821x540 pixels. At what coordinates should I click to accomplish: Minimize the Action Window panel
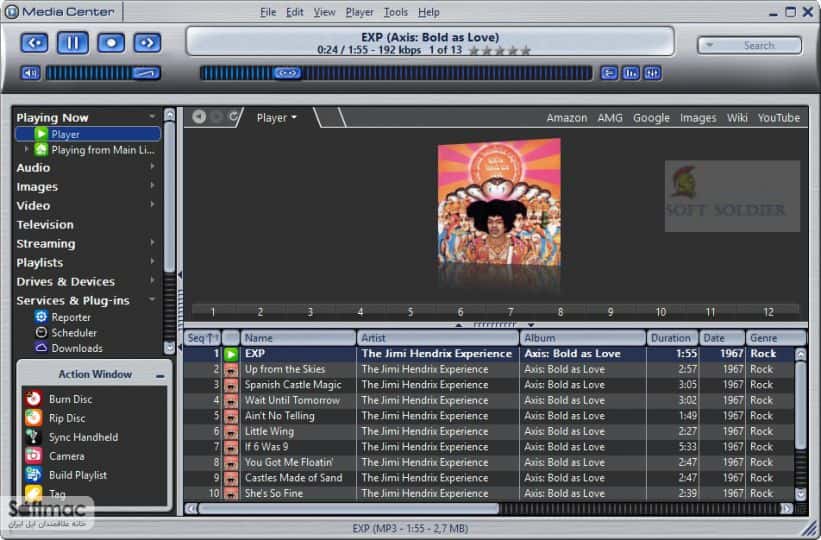pyautogui.click(x=160, y=376)
